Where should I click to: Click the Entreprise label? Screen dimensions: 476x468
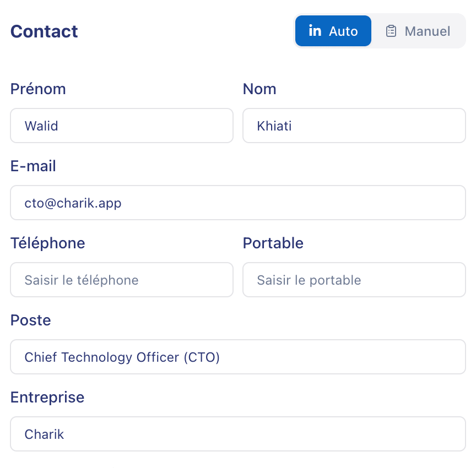point(47,397)
